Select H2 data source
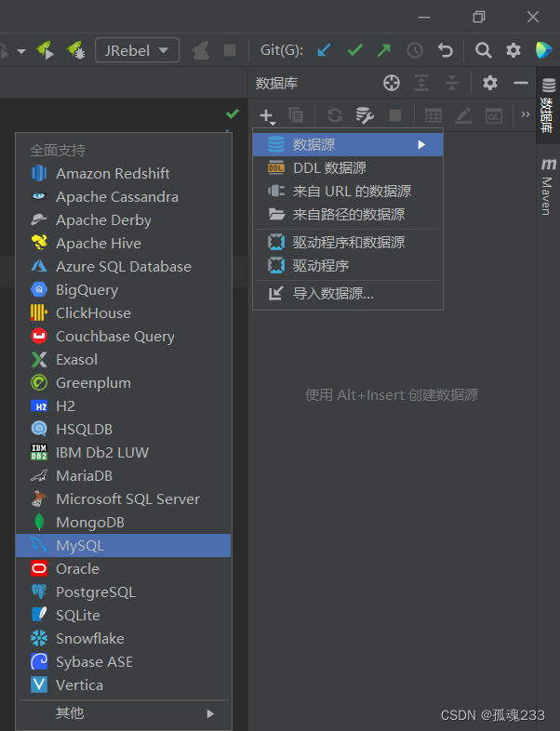 coord(123,406)
